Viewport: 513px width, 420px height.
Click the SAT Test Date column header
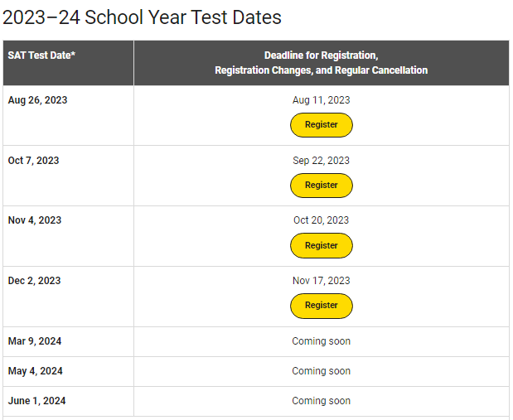coord(41,56)
